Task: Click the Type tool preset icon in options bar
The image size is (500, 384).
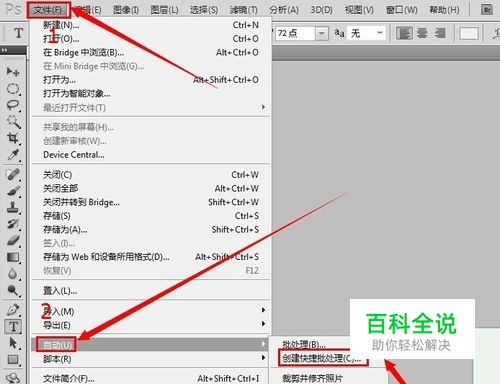Action: pyautogui.click(x=19, y=33)
